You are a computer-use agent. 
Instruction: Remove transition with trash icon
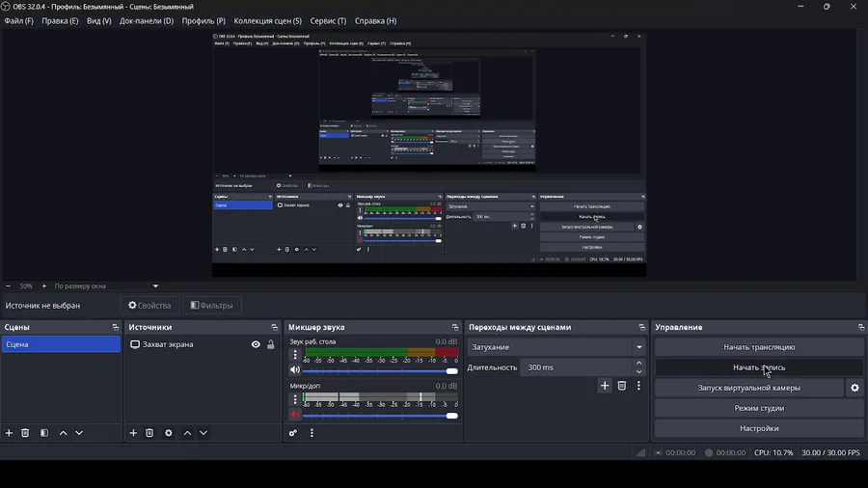click(x=622, y=386)
